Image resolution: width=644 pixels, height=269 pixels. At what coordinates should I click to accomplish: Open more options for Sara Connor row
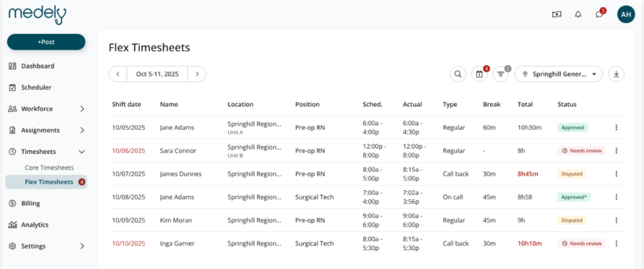point(616,151)
